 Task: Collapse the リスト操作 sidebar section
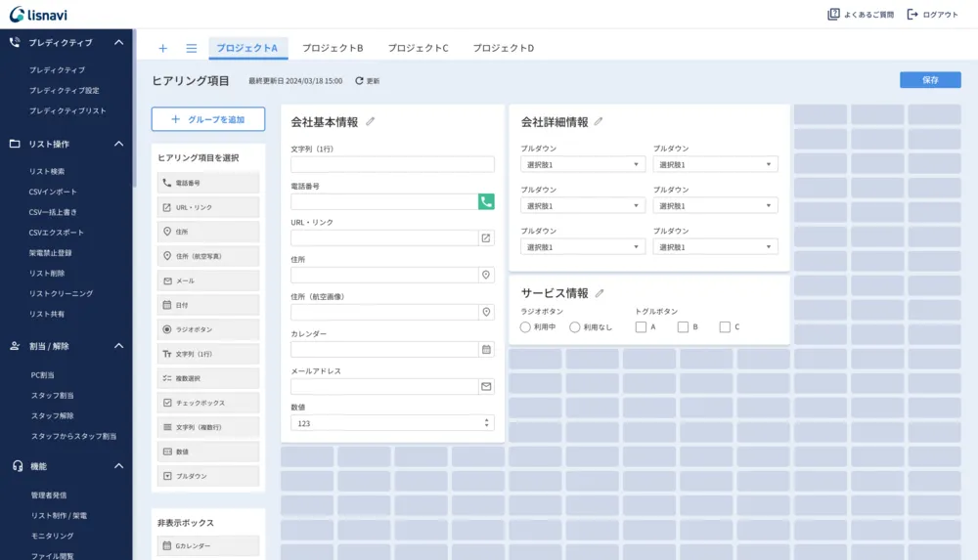118,144
